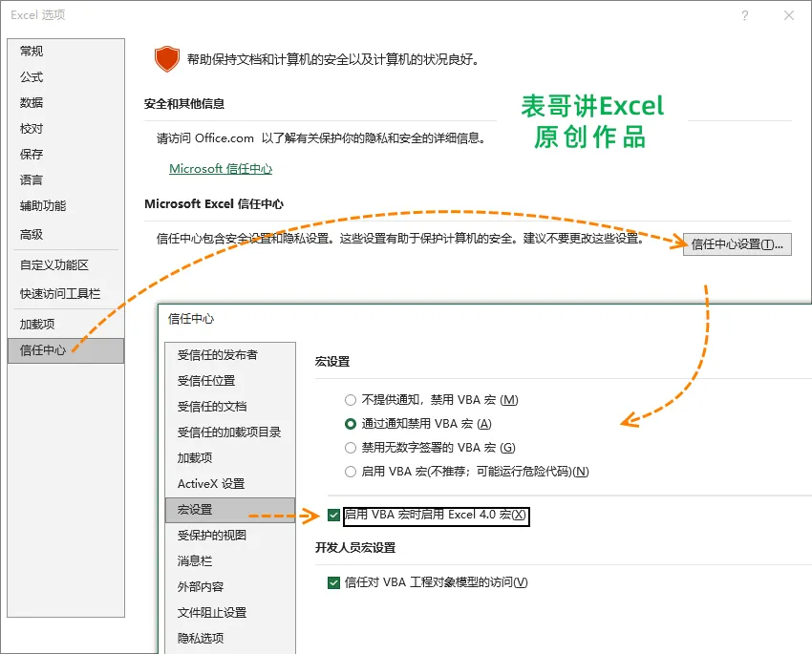Open the 公式 options category

point(66,77)
